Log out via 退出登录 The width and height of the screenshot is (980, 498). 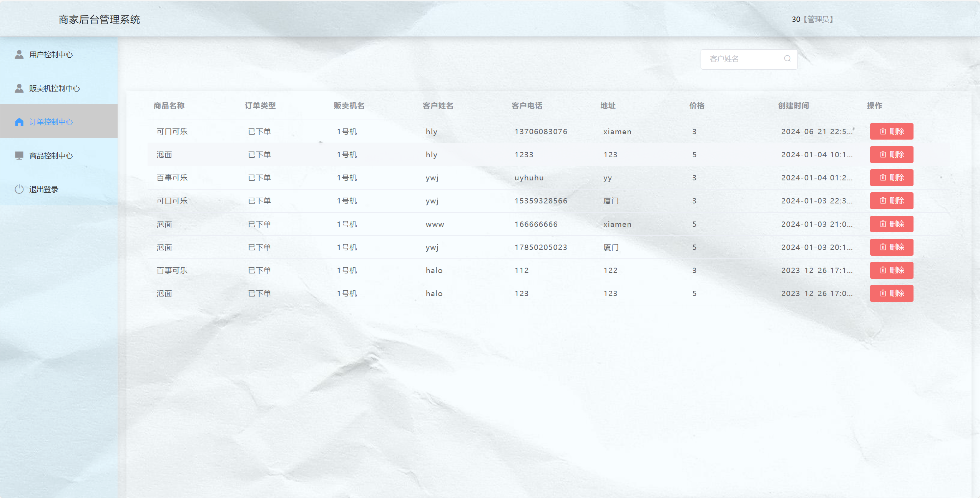pos(44,189)
